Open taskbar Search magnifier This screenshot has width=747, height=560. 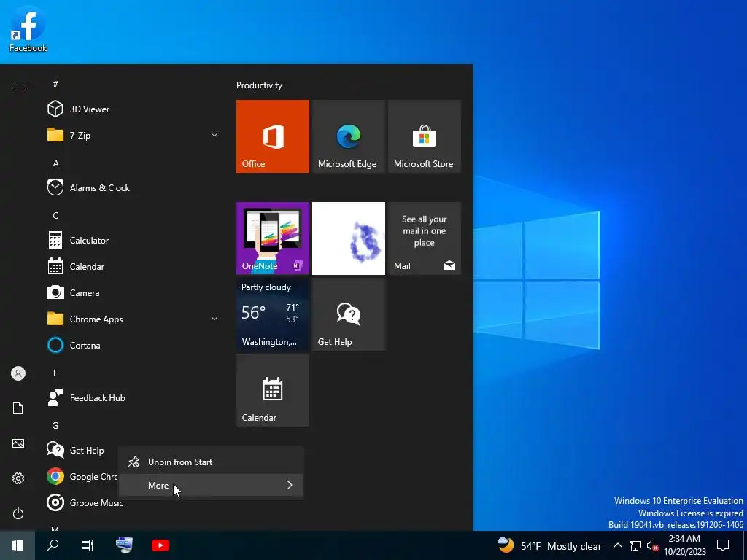click(53, 545)
